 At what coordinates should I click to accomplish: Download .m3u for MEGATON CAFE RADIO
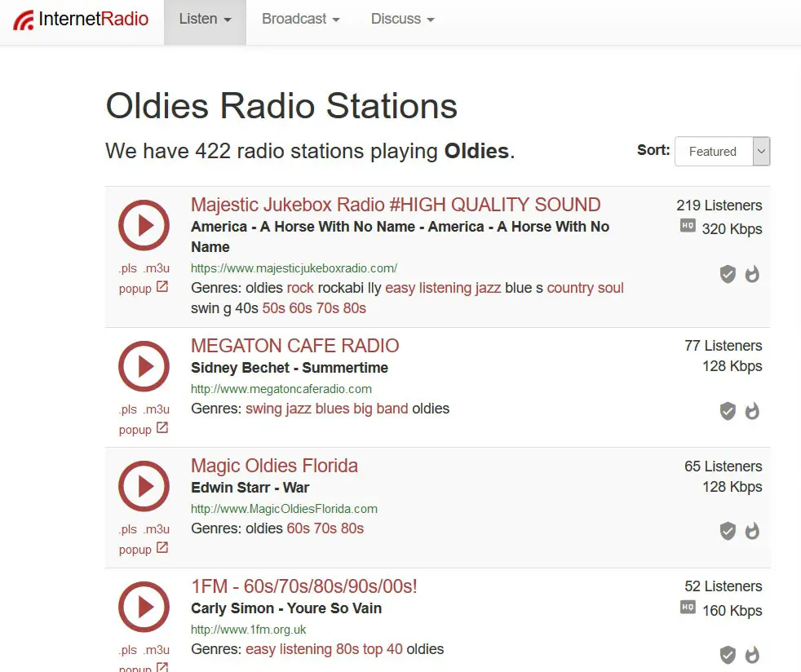(157, 409)
